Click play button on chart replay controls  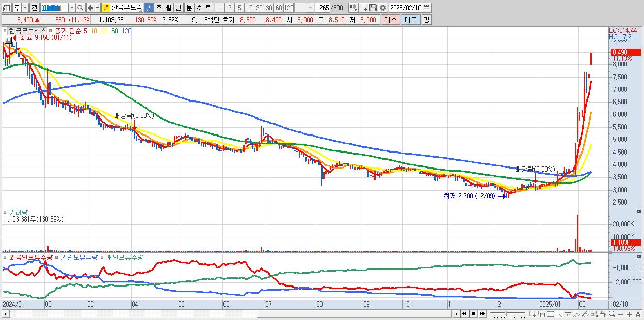click(x=456, y=314)
